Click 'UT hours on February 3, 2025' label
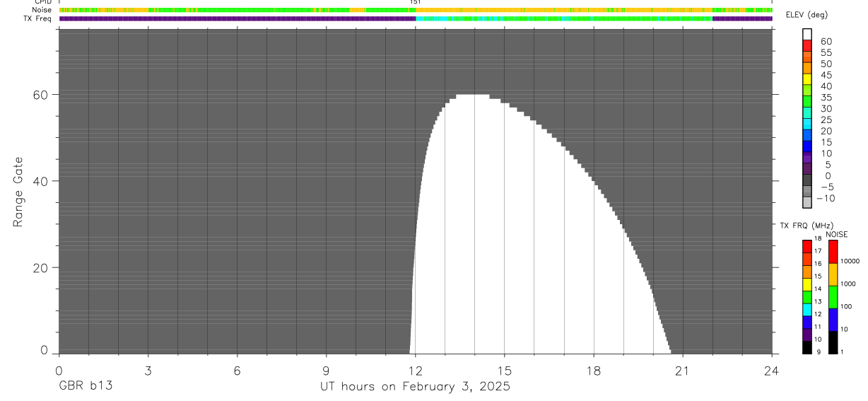Image resolution: width=868 pixels, height=401 pixels. [415, 386]
